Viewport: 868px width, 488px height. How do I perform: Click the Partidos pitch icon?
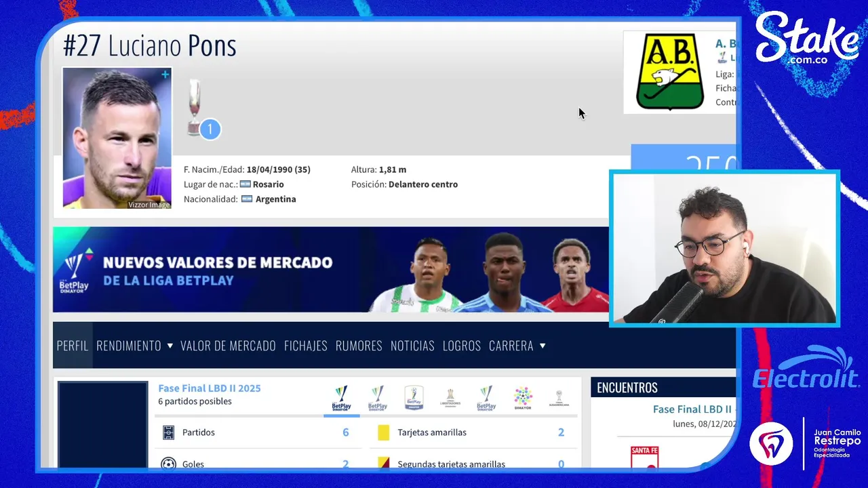click(x=169, y=432)
